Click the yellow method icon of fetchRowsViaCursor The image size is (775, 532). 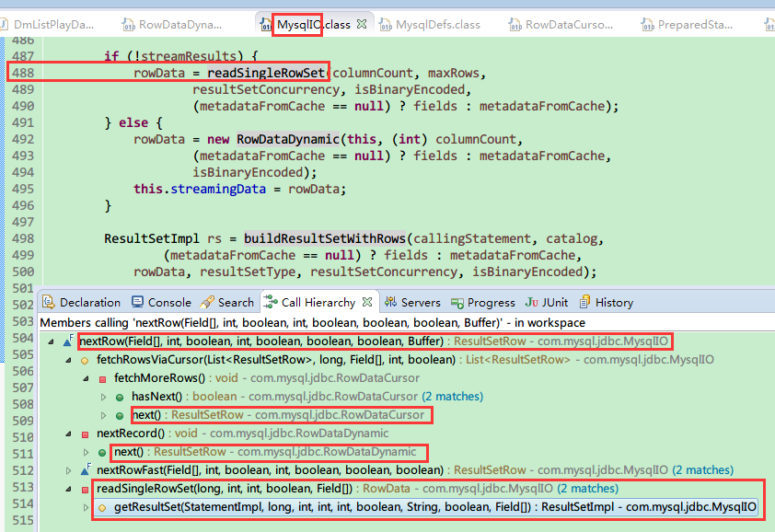(x=85, y=361)
